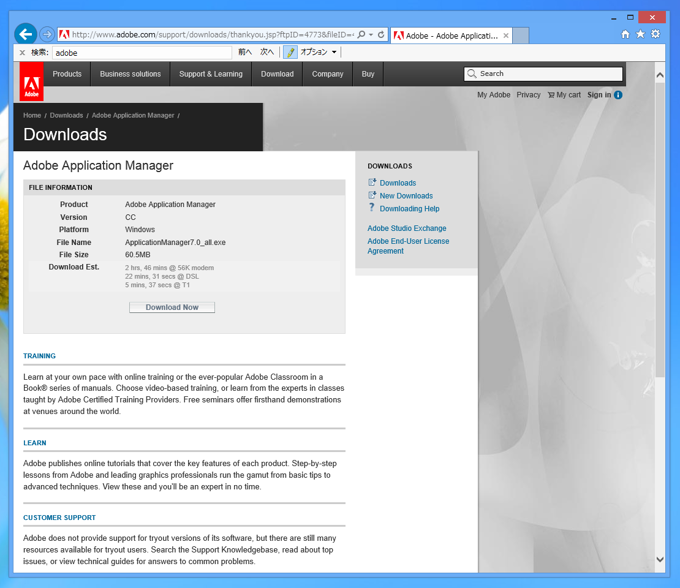This screenshot has width=680, height=588.
Task: Click the Sign in link
Action: coord(599,95)
